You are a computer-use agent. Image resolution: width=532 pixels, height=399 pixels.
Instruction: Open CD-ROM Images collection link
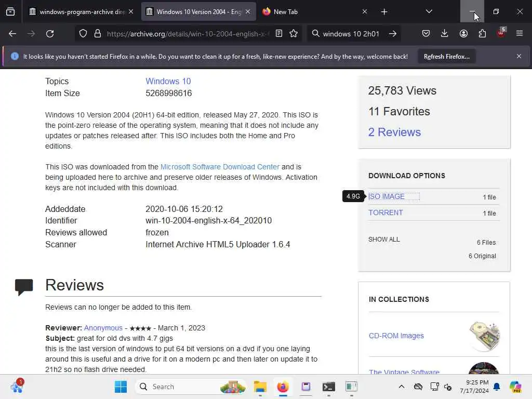(x=396, y=336)
